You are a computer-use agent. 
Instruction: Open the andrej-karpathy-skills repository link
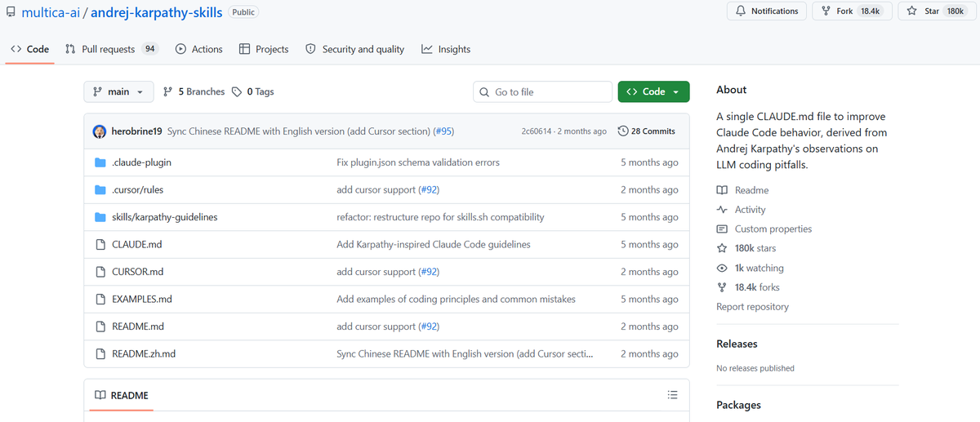(157, 12)
